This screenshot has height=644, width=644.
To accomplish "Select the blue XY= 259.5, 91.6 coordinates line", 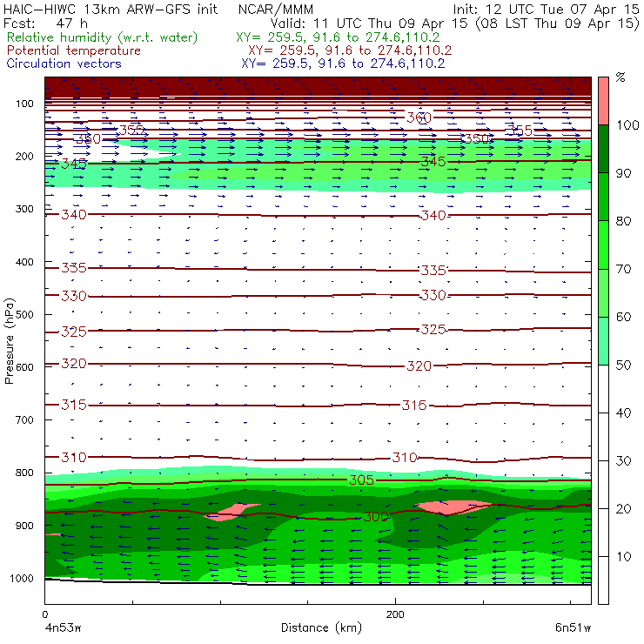I will click(x=343, y=64).
